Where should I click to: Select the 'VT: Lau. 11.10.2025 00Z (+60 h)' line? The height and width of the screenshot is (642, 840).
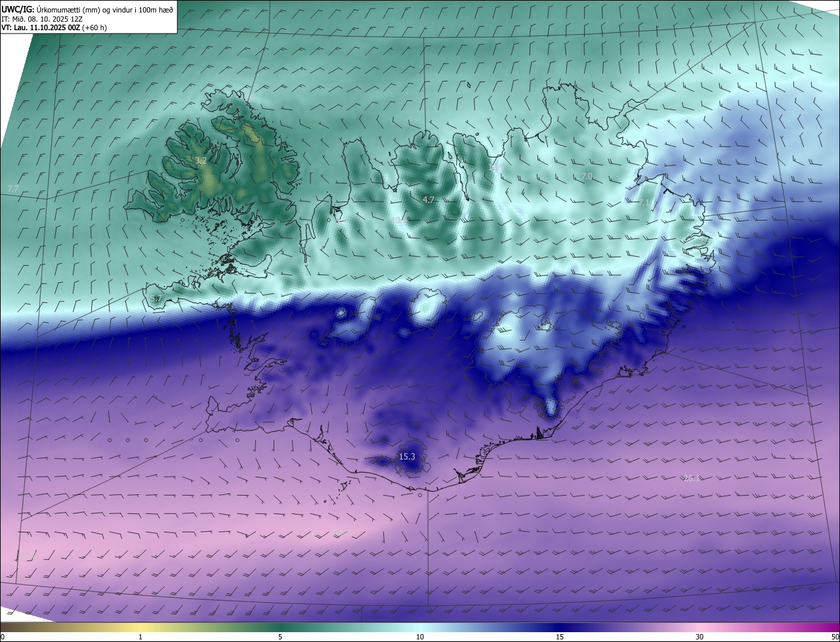54,28
